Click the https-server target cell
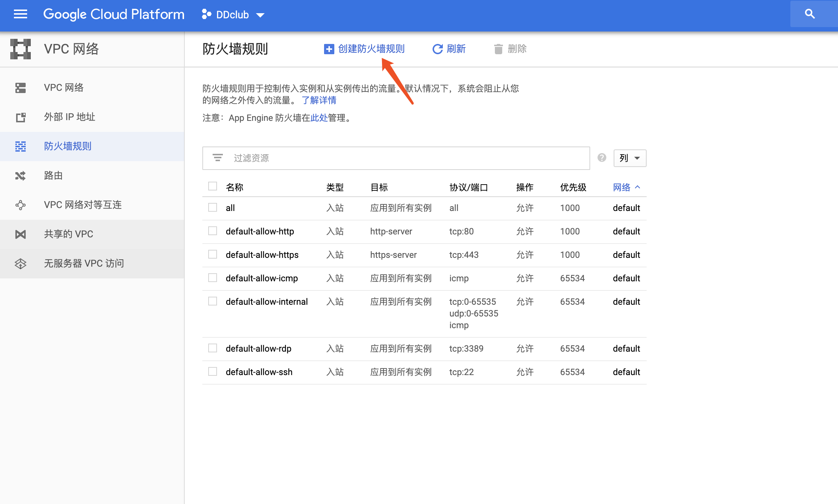The width and height of the screenshot is (838, 504). tap(393, 255)
